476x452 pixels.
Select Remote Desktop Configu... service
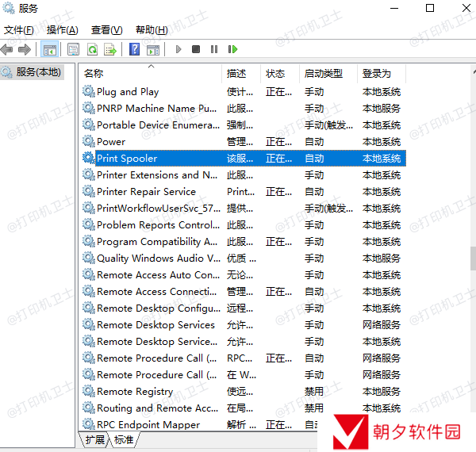(x=159, y=308)
